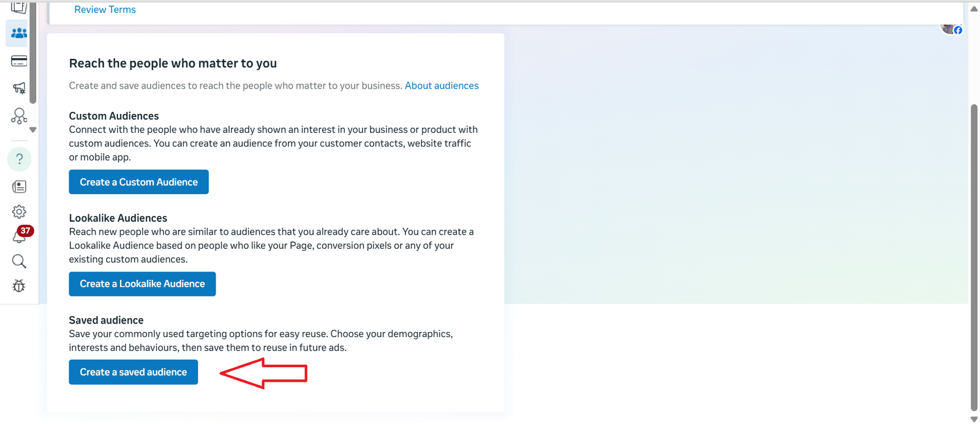Click the profile avatar with Facebook badge
Screen dimensions: 980x424
click(x=951, y=28)
